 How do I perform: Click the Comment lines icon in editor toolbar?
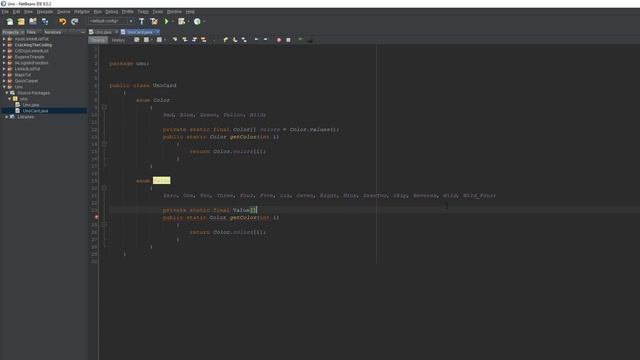pos(300,40)
